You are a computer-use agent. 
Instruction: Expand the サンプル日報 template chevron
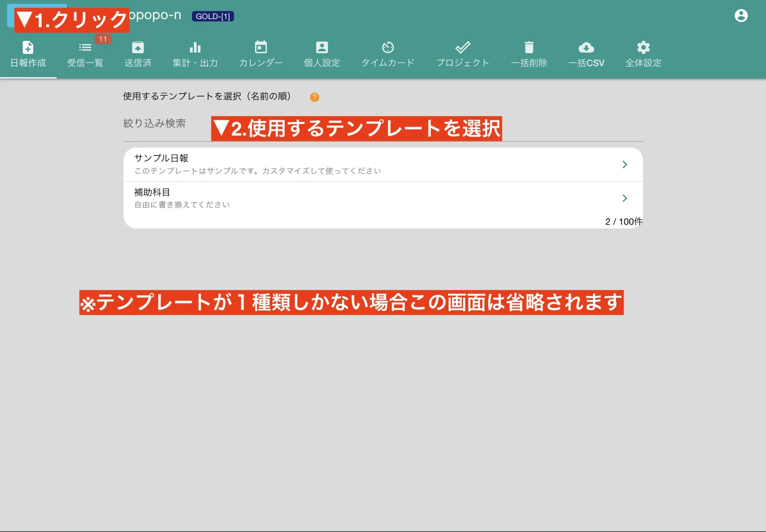[625, 164]
